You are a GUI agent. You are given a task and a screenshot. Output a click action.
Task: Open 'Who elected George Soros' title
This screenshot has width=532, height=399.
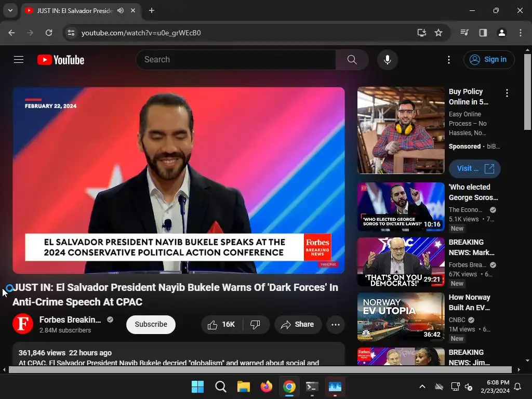tap(473, 192)
